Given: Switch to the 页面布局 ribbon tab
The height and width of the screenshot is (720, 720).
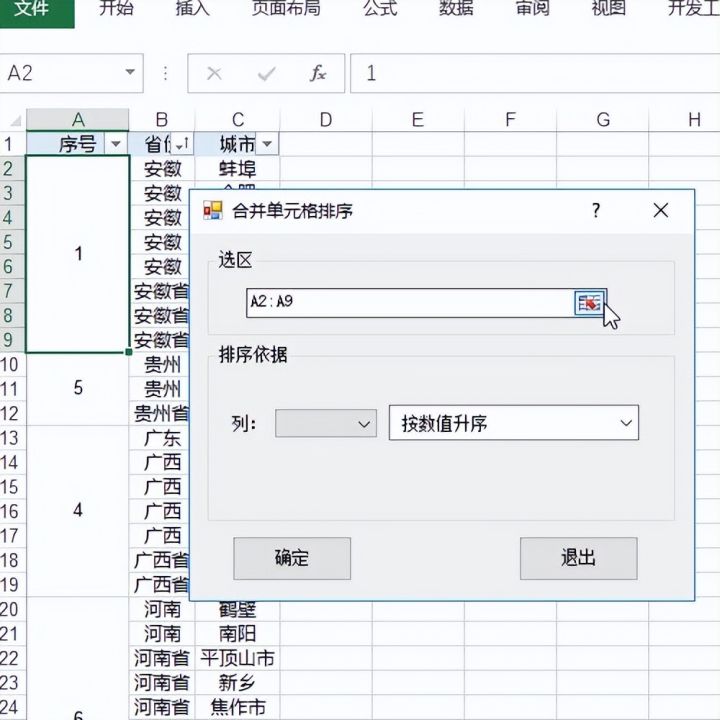Looking at the screenshot, I should (286, 8).
